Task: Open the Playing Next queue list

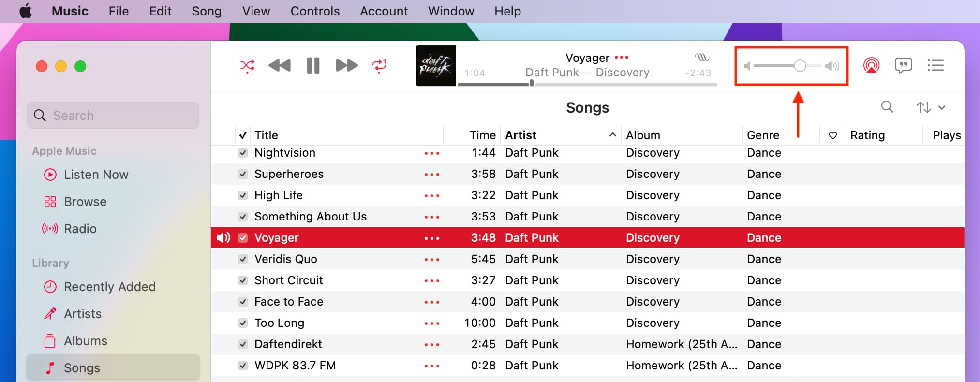Action: 935,65
